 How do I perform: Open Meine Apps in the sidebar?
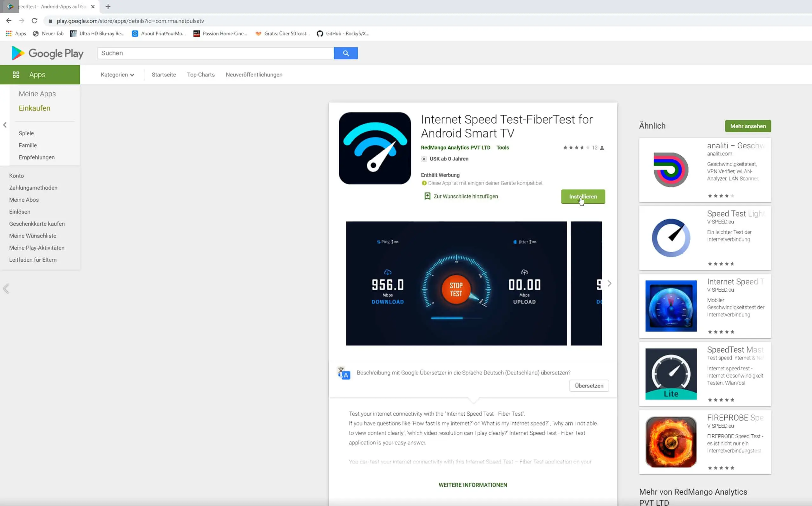pos(37,94)
